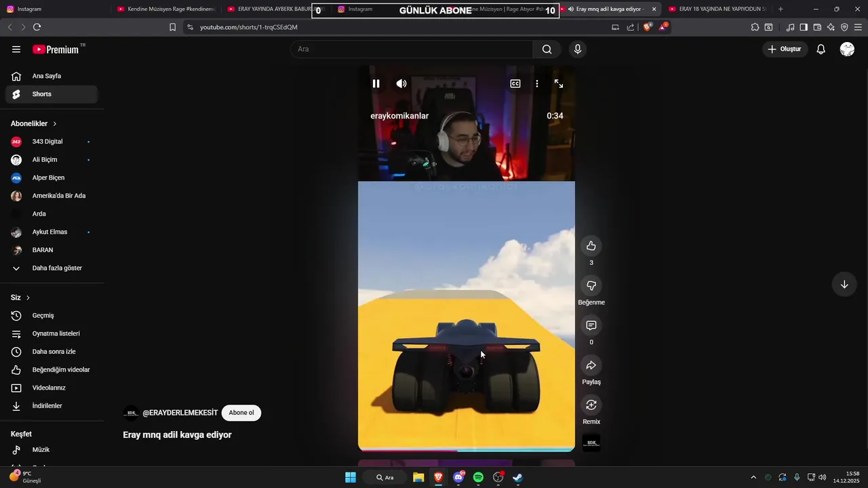This screenshot has width=868, height=488.
Task: Open the browser media control music icon
Action: 790,27
